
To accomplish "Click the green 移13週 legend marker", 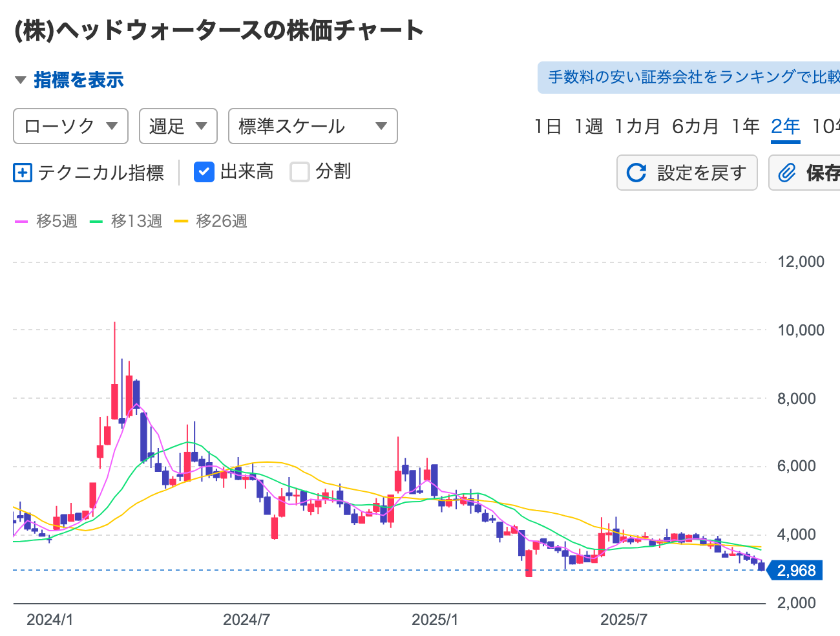I will [x=96, y=222].
